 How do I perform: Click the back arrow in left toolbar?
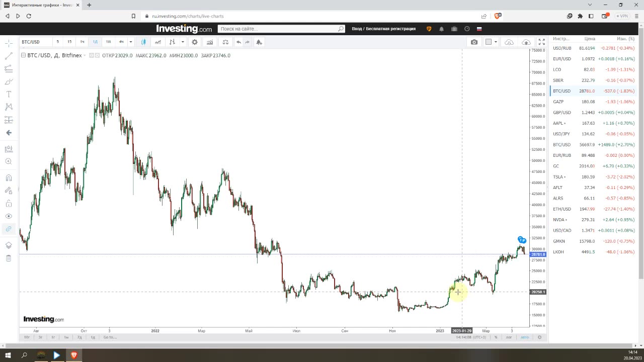pos(9,133)
